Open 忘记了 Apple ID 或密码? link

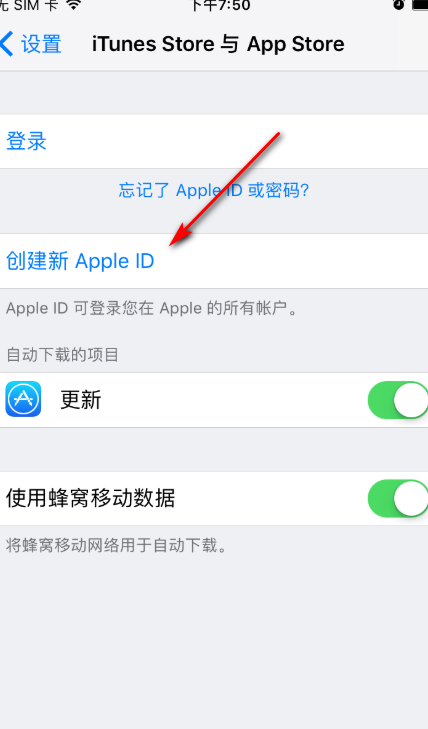pos(214,190)
